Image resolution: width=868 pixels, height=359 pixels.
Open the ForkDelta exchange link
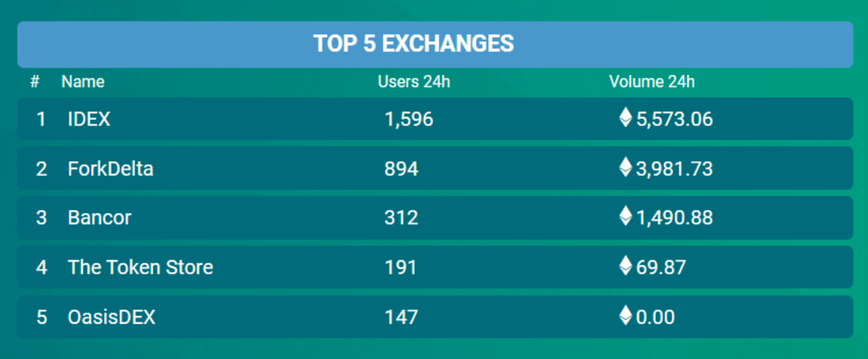click(x=111, y=169)
